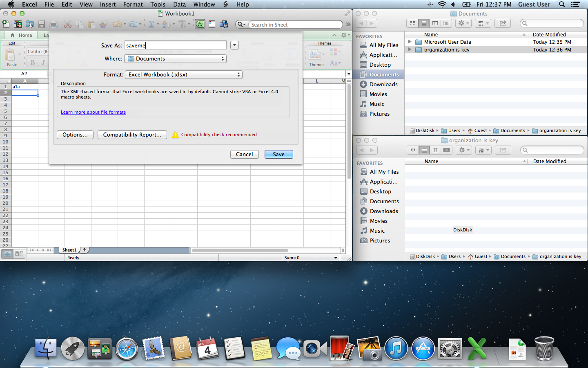Select column view in Documents Finder window
The width and height of the screenshot is (588, 368).
435,23
